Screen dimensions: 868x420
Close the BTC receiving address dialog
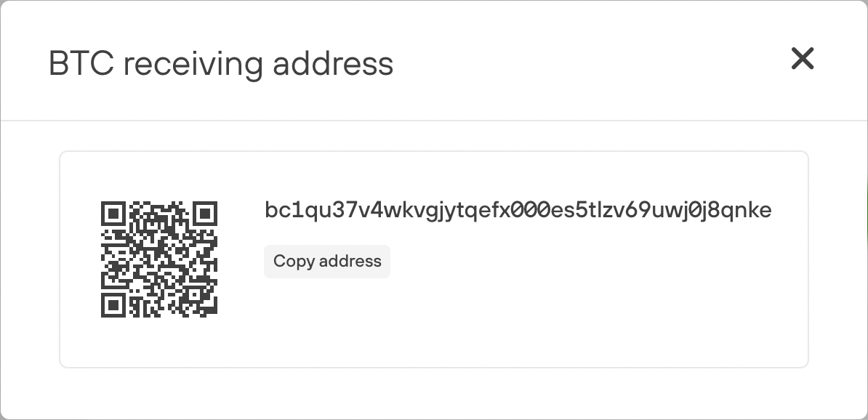click(x=802, y=59)
